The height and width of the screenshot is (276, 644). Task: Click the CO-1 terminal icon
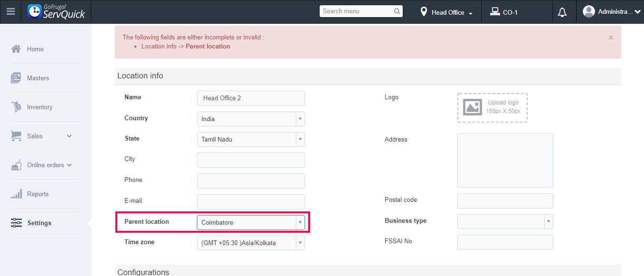pos(495,12)
